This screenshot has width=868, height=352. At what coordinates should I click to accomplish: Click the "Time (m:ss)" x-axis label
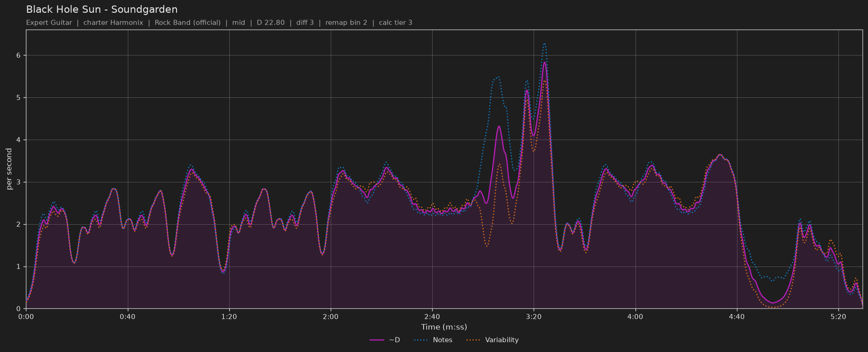tap(444, 327)
